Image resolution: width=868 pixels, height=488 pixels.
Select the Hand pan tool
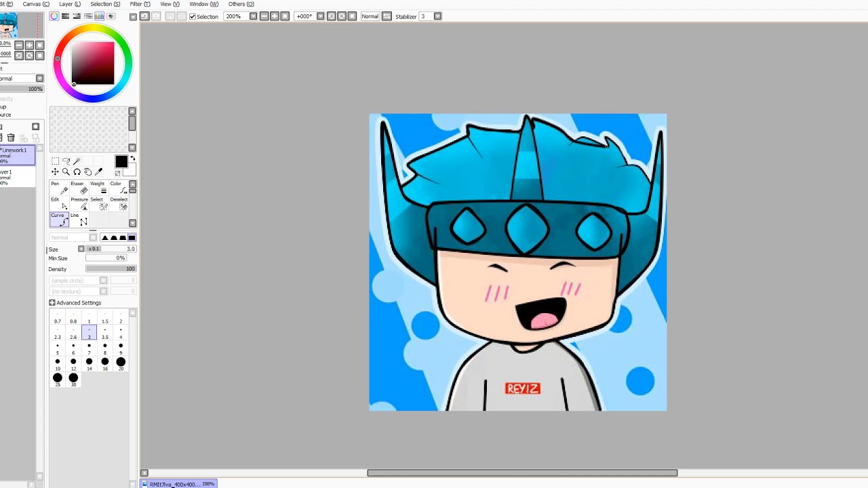tap(87, 172)
